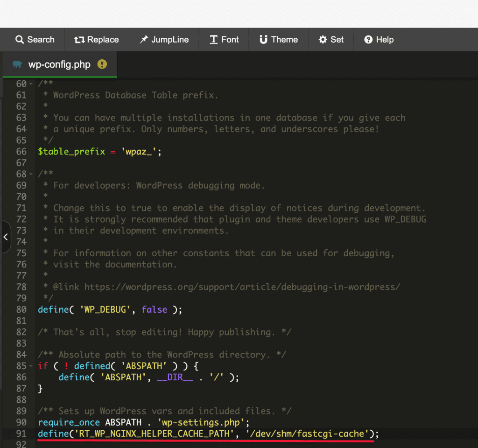
Task: Click the false value on line 80
Action: click(154, 309)
